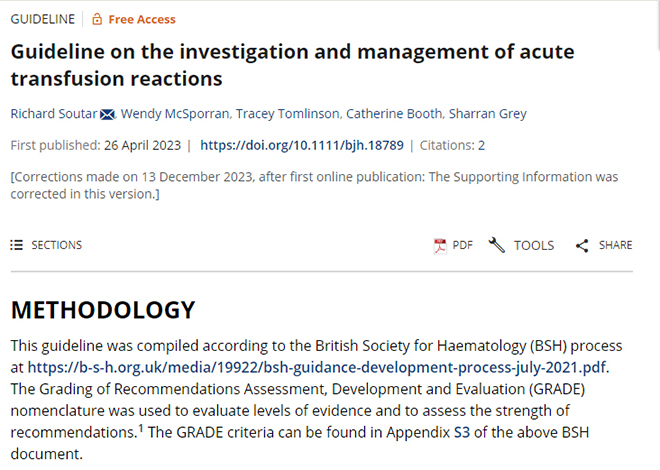Click the envelope icon beside Richard Soutar
Screen dimensions: 660x470
(107, 114)
